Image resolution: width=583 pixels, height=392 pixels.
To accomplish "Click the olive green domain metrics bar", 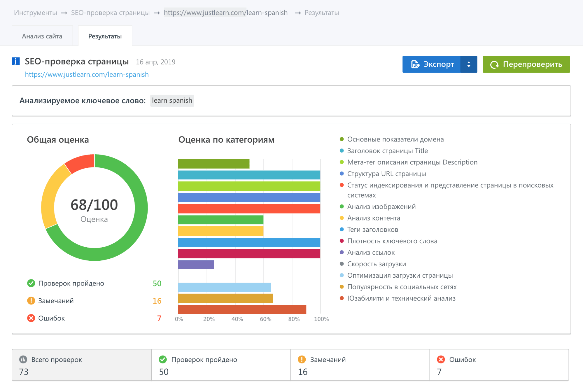I will 214,164.
